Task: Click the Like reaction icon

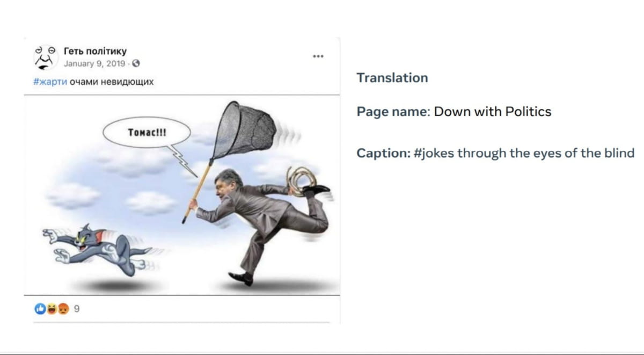Action: (x=40, y=309)
